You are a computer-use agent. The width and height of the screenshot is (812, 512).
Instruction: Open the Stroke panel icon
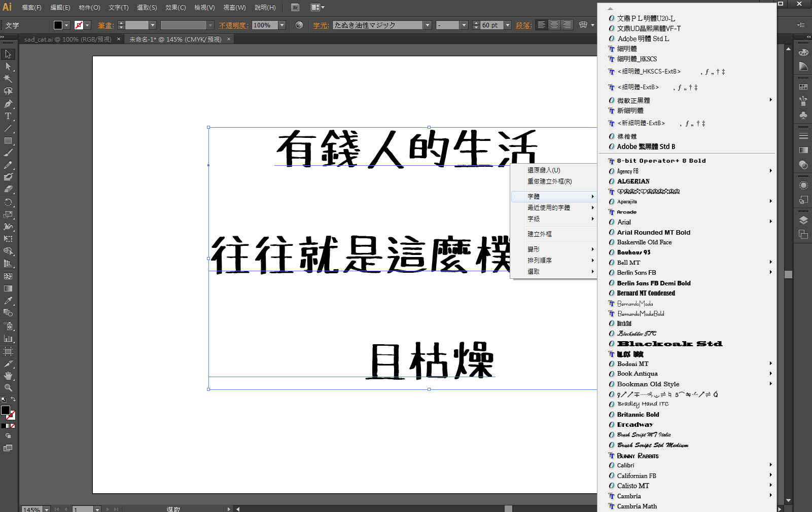(803, 136)
